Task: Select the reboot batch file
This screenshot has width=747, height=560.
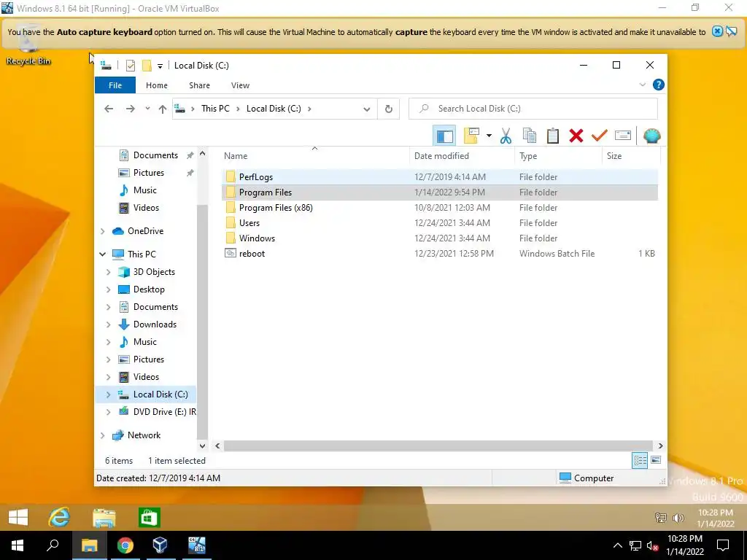Action: pyautogui.click(x=439, y=253)
